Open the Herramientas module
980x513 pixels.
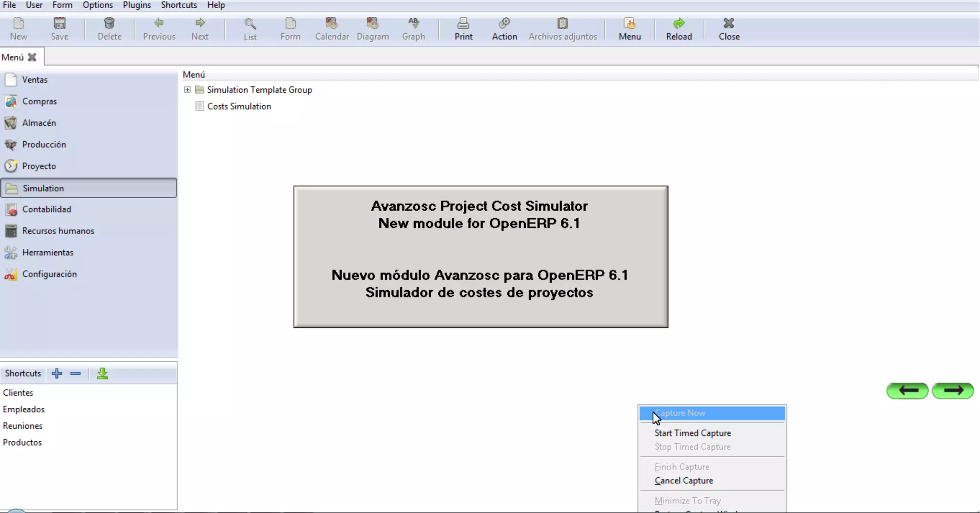pos(89,252)
